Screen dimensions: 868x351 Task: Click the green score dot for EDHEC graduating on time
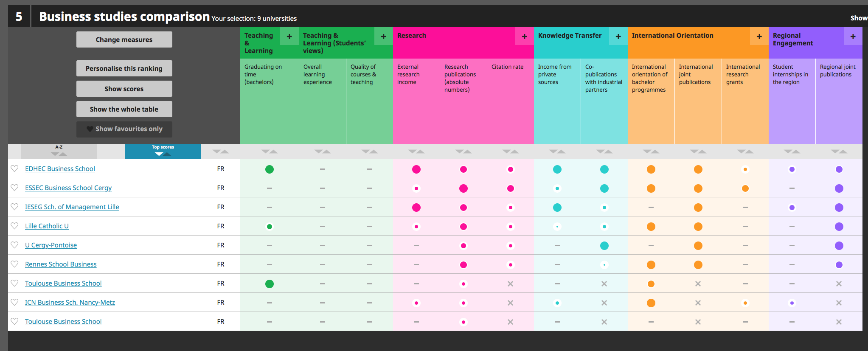point(269,169)
